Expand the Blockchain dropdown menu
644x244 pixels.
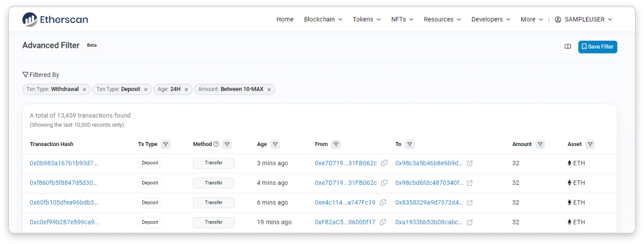point(323,19)
